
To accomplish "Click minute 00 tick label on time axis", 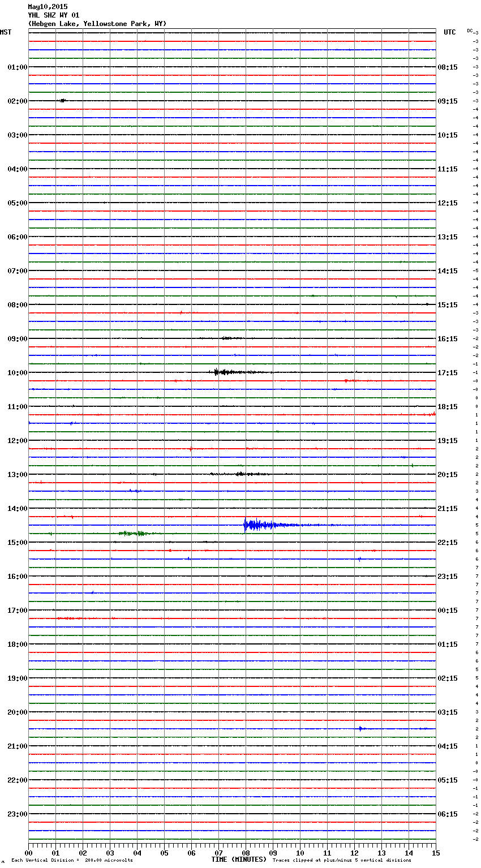I will coord(28,853).
